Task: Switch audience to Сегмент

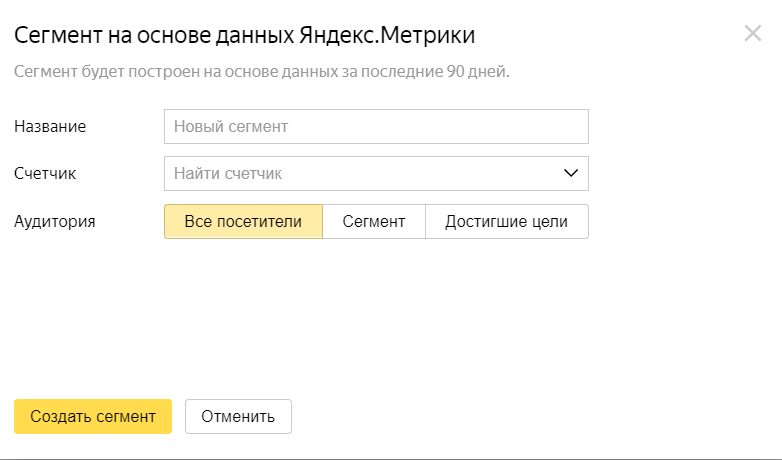Action: coord(374,221)
